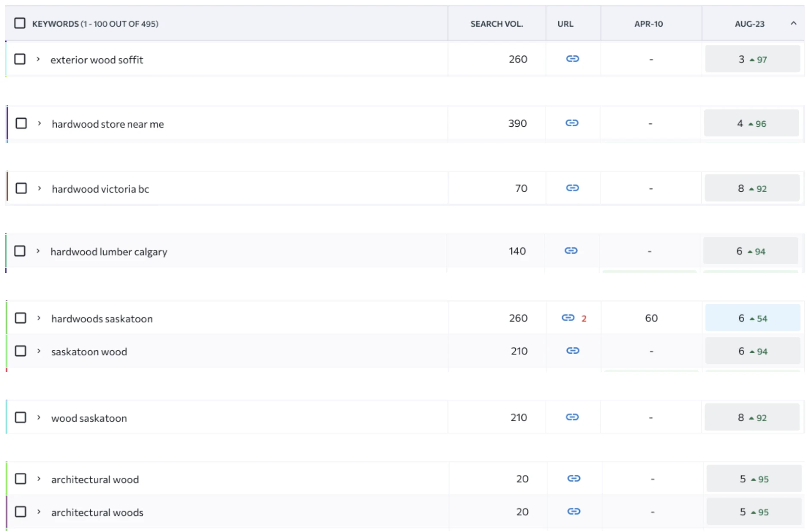The width and height of the screenshot is (807, 532).
Task: Select all keywords with header checkbox
Action: coord(20,23)
